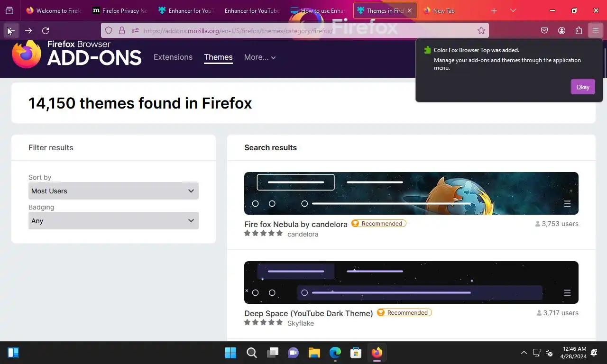This screenshot has width=607, height=364.
Task: Go forward one page
Action: click(28, 31)
